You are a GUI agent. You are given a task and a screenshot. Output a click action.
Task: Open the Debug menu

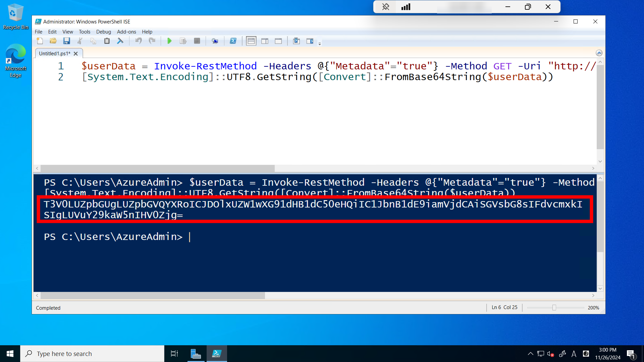[x=103, y=32]
